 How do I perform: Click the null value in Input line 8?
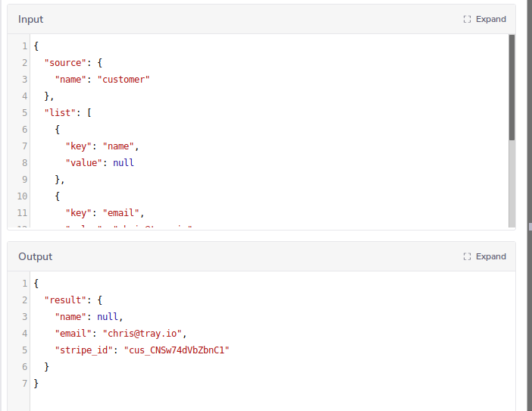click(x=124, y=163)
